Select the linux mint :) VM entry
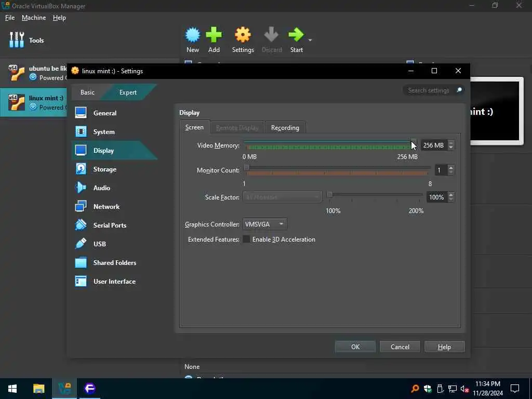The height and width of the screenshot is (399, 532). point(34,102)
